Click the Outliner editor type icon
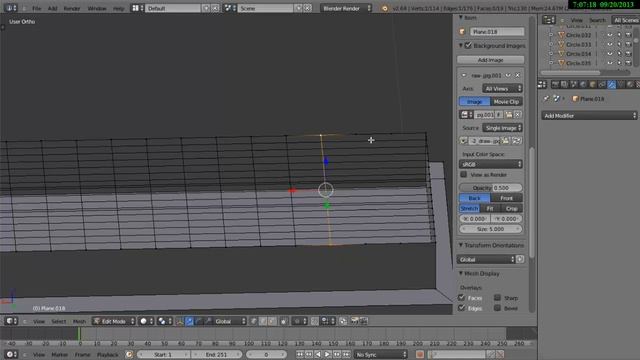 (549, 20)
